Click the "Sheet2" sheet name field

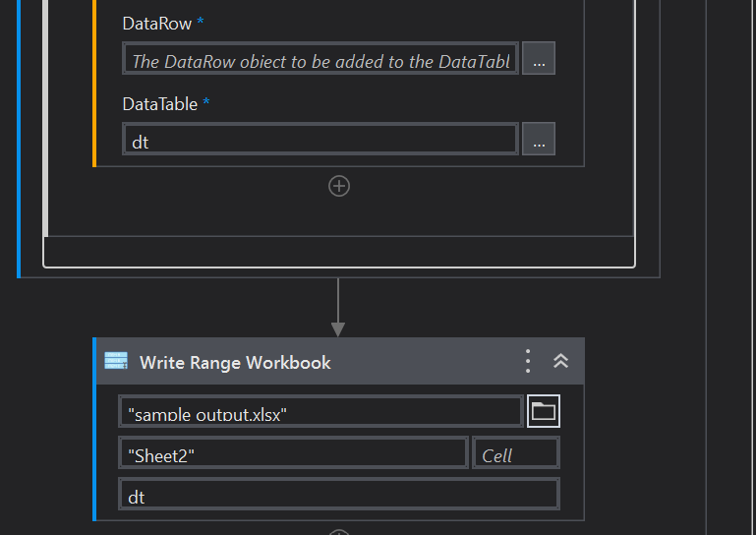click(x=293, y=454)
